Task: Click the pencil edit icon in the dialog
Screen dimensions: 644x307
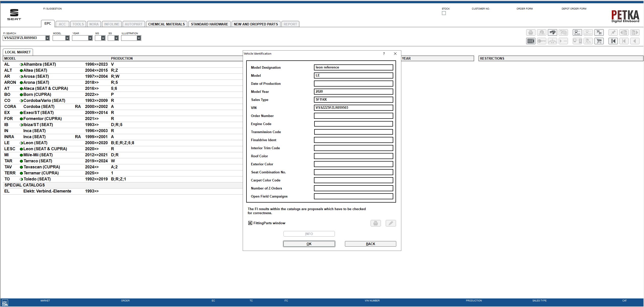Action: click(391, 223)
